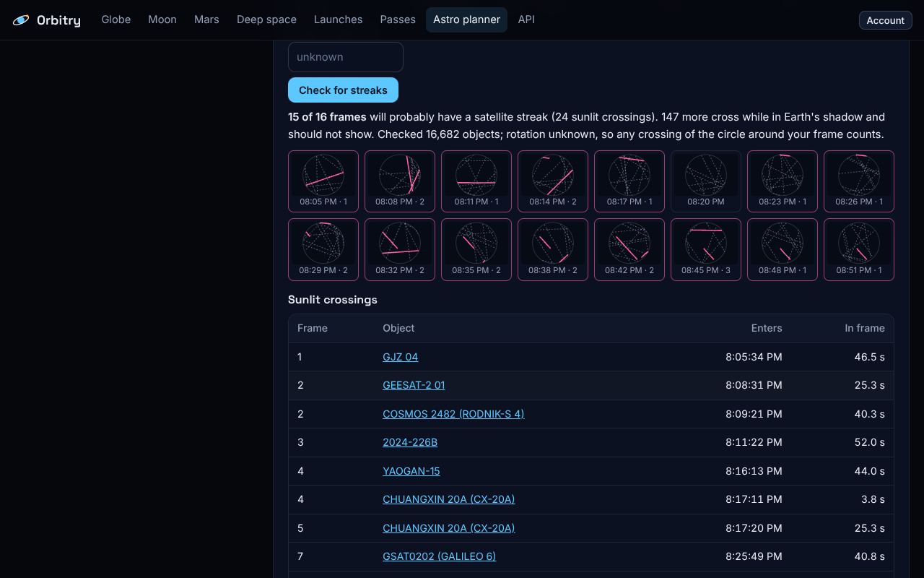Open CHUANGXIN 20A link in frame 4 row
The image size is (924, 578).
448,499
